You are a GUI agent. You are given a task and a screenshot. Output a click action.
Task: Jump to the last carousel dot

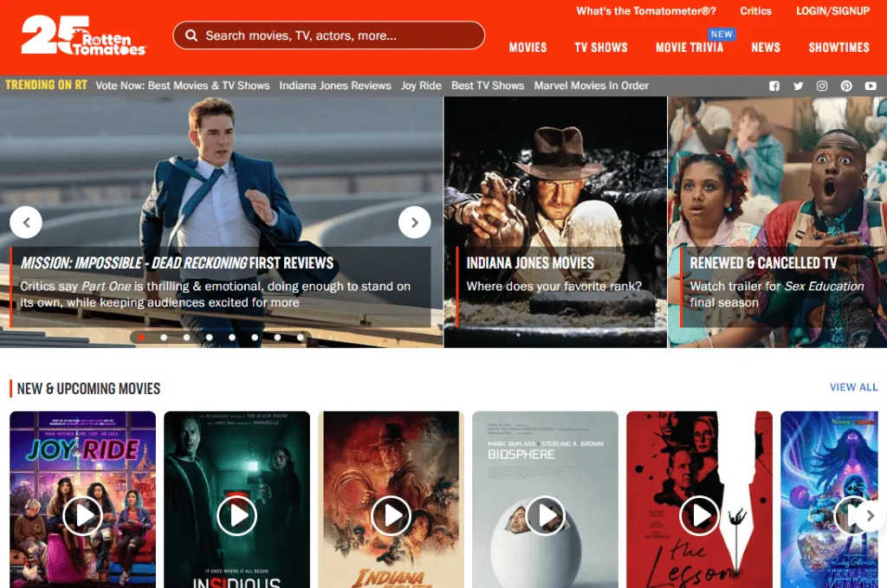click(x=301, y=338)
